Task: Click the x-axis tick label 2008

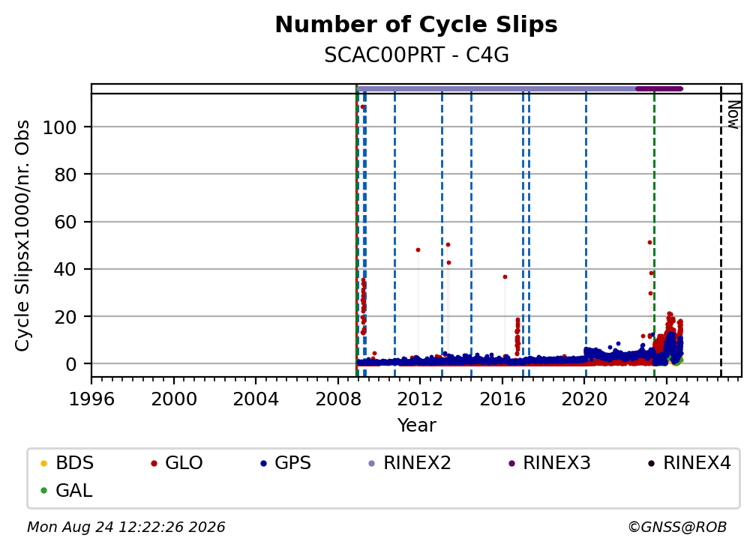Action: (x=338, y=399)
